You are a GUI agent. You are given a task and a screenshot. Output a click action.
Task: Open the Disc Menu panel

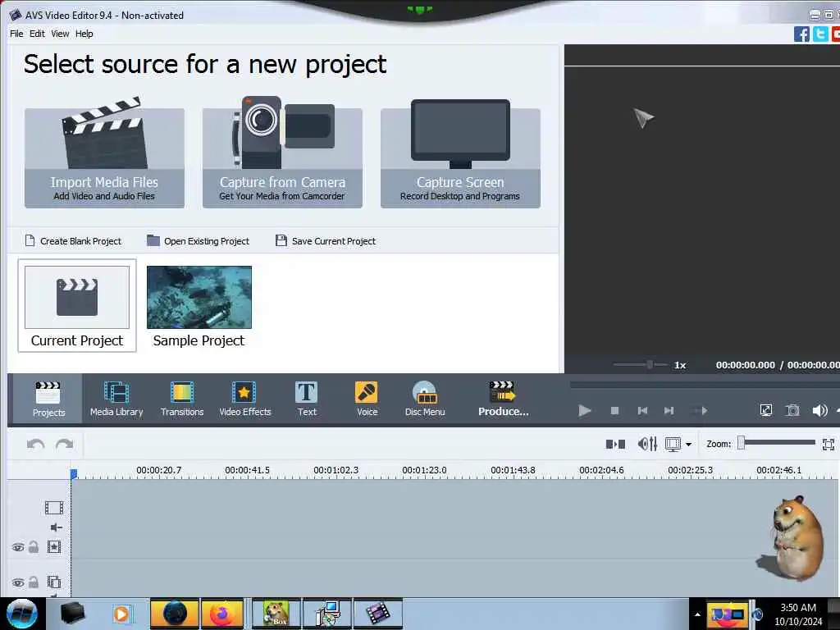pos(425,399)
